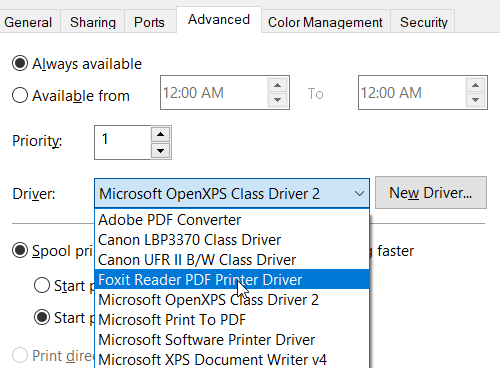Image resolution: width=500 pixels, height=368 pixels.
Task: Switch to the Security tab
Action: pos(424,22)
